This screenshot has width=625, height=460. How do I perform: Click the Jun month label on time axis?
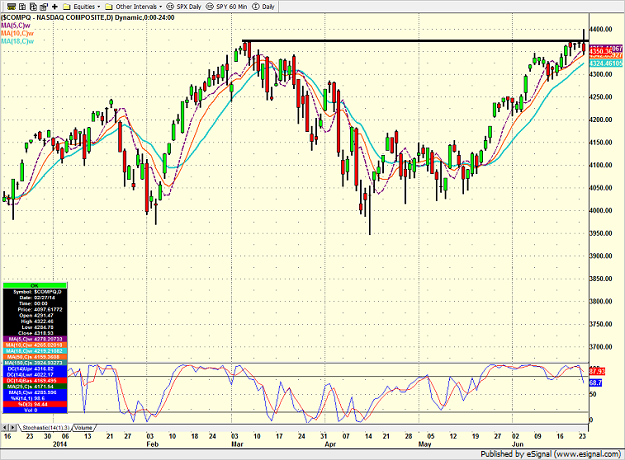point(518,444)
